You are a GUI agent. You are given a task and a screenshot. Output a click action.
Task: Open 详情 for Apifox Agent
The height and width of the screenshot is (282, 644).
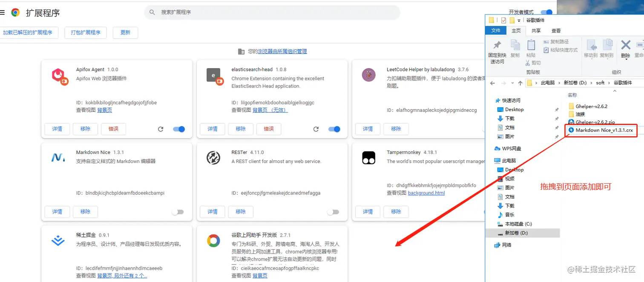[57, 129]
